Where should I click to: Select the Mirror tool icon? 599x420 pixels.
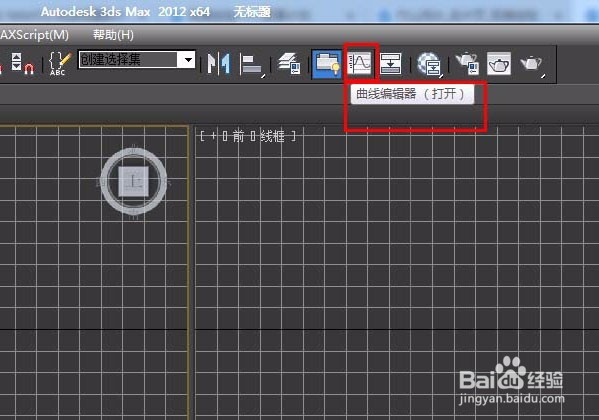pyautogui.click(x=219, y=64)
